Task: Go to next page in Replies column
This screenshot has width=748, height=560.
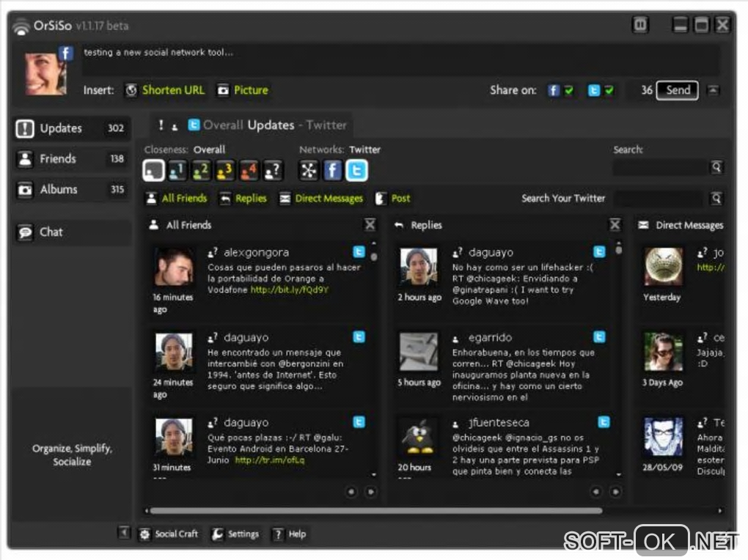Action: pyautogui.click(x=615, y=492)
